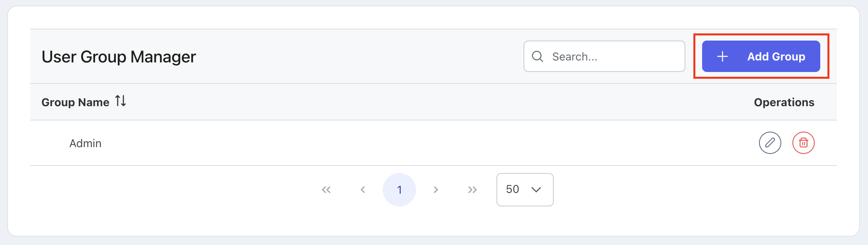
Task: Click the plus icon on Add Group
Action: (x=722, y=56)
